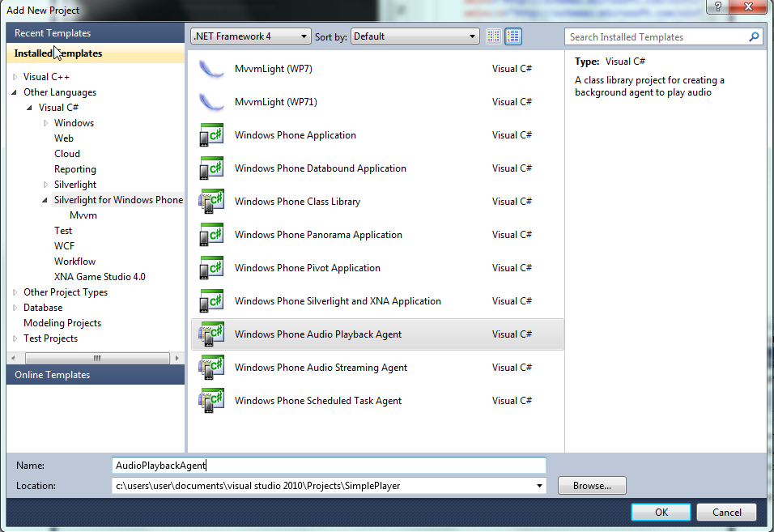Image resolution: width=774 pixels, height=532 pixels.
Task: Select XNA Game Studio 4.0 category
Action: tap(100, 277)
